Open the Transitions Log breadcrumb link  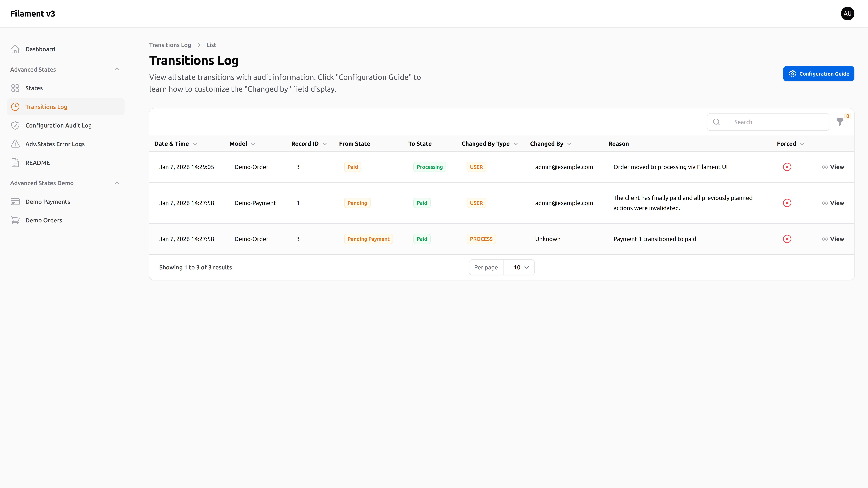[170, 45]
